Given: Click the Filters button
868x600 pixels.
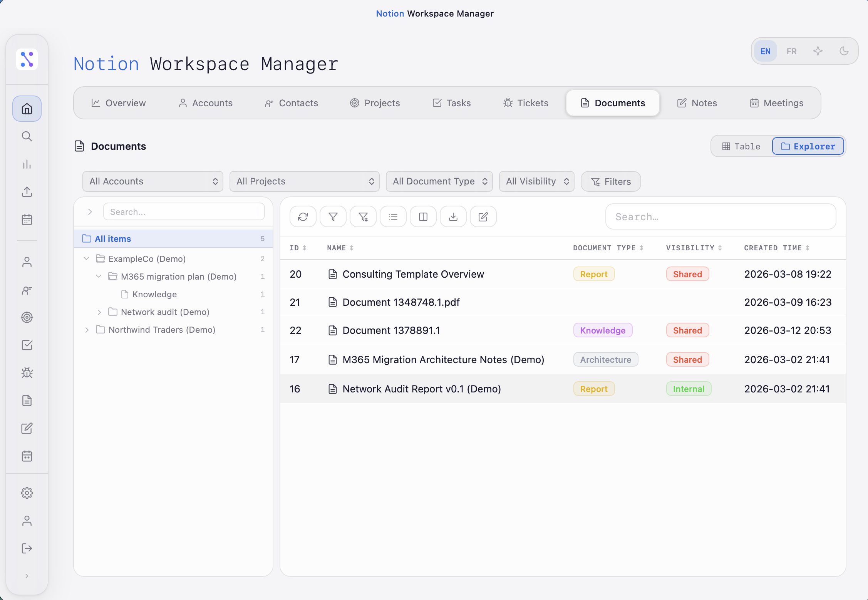Looking at the screenshot, I should point(610,181).
